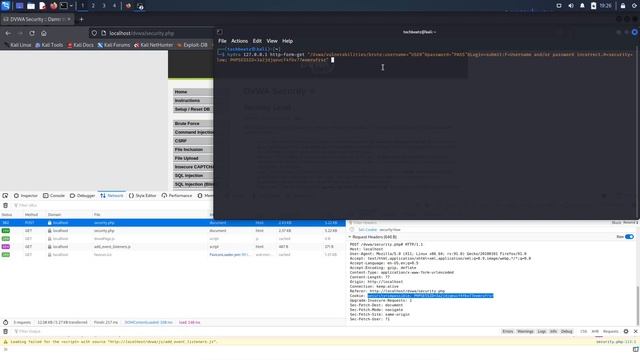The height and width of the screenshot is (360, 640).
Task: Open Instructions in the DVWA sidebar
Action: [193, 100]
